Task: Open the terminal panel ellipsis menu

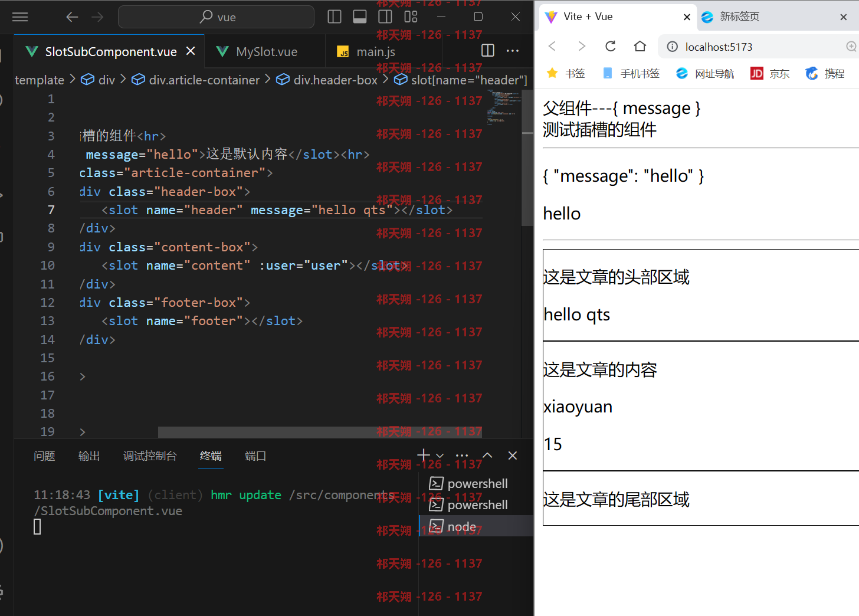Action: (462, 456)
